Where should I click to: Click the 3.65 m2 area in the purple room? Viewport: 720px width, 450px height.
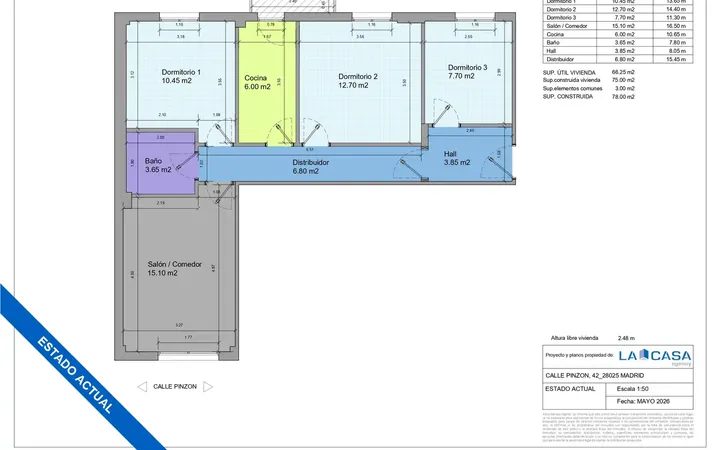point(158,170)
